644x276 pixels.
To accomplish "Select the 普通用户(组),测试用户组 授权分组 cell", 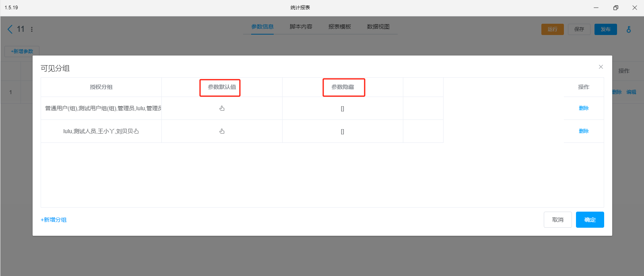I will pyautogui.click(x=101, y=108).
